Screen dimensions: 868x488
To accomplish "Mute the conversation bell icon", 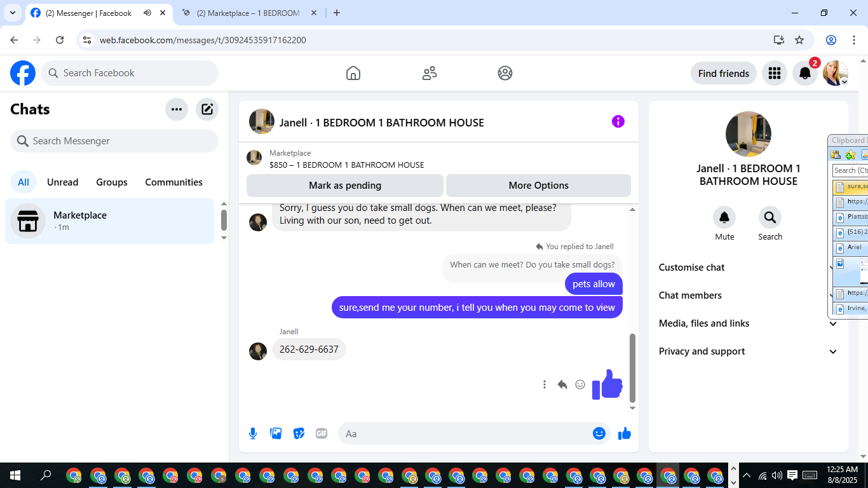I will click(724, 217).
